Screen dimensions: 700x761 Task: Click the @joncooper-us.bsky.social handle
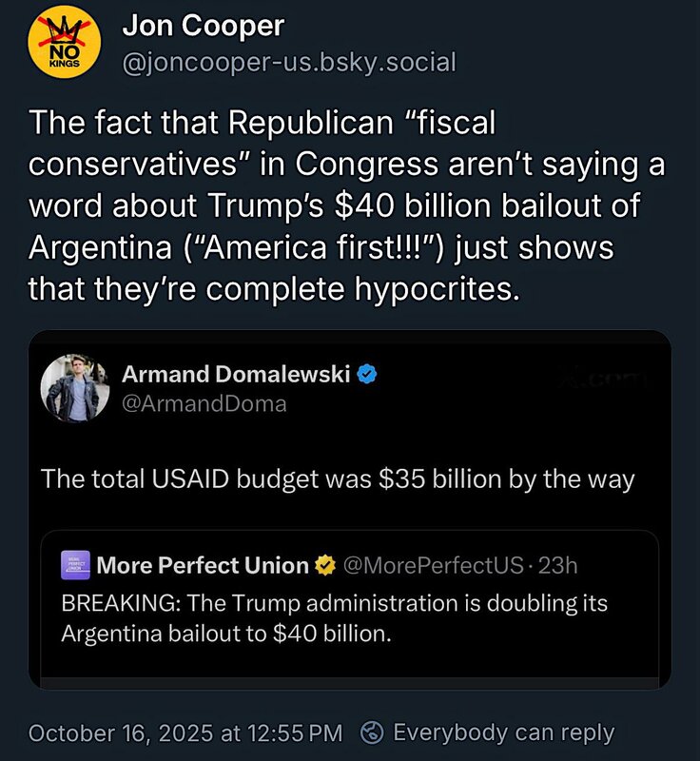coord(289,63)
